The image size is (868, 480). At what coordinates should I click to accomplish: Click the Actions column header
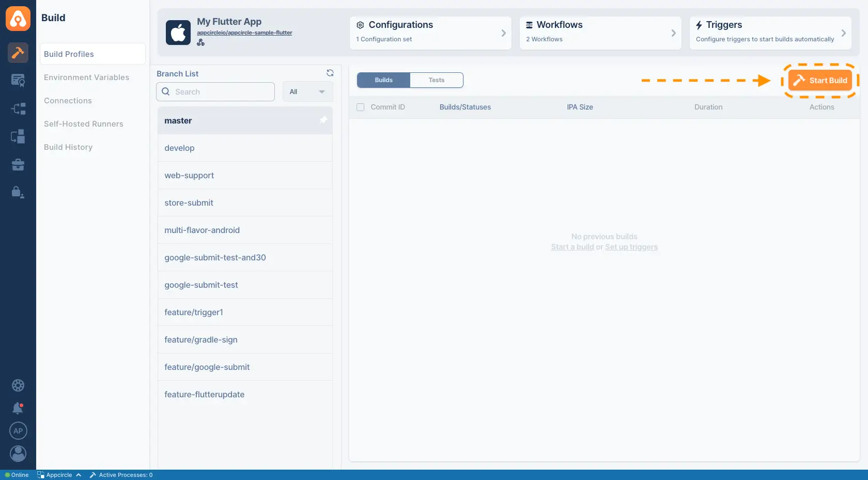tap(822, 107)
